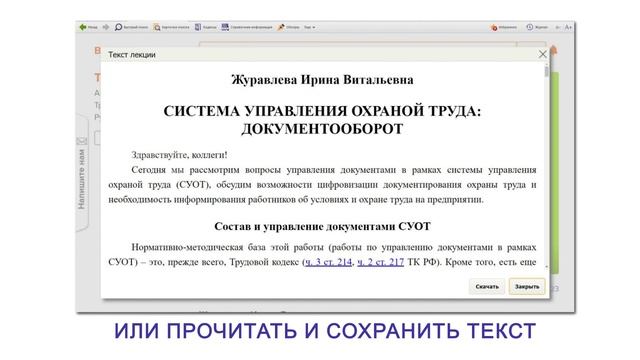Viewport: 640px width, 360px height.
Task: Click author name Журавлева Ирина Витальевна
Action: point(322,80)
